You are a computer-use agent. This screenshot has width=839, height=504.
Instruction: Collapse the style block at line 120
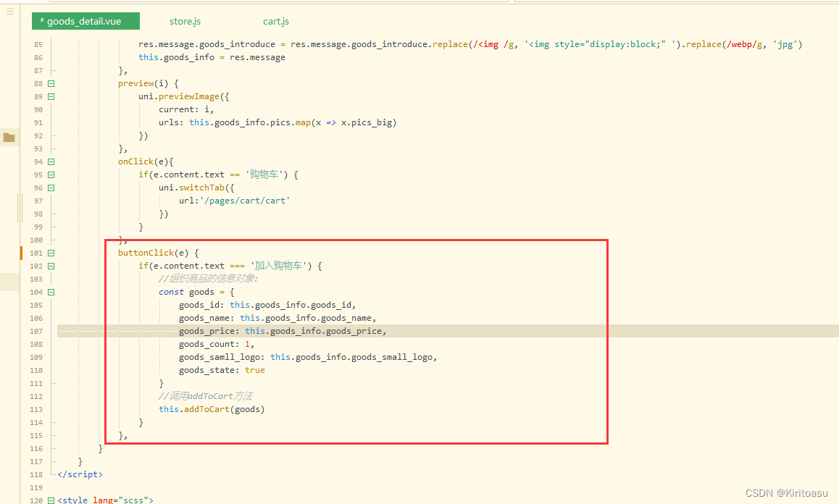pyautogui.click(x=51, y=501)
